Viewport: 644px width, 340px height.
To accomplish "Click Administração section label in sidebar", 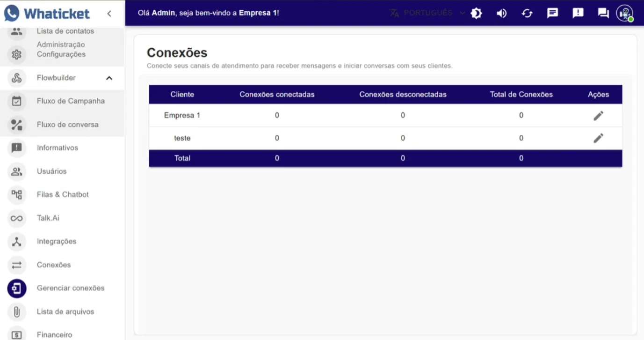I will [61, 44].
